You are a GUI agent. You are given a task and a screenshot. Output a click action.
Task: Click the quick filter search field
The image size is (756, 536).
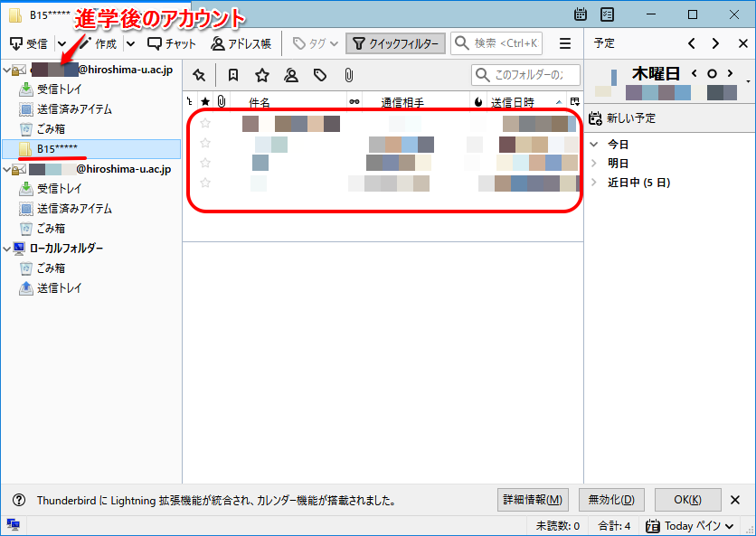[x=528, y=75]
